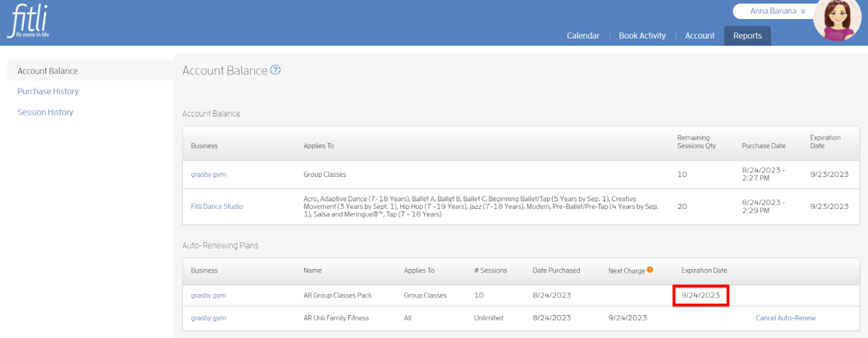This screenshot has height=338, width=868.
Task: Click Cancel Auto-Renew link
Action: tap(786, 318)
